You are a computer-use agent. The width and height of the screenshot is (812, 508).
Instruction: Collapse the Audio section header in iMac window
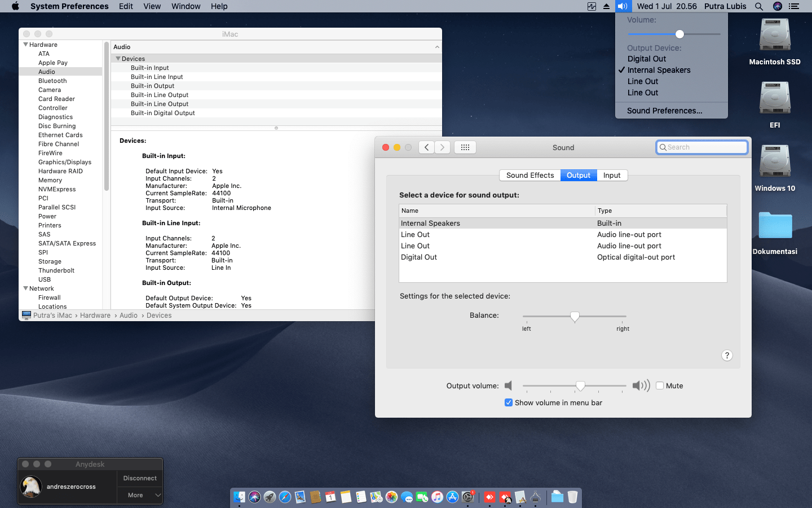tap(437, 47)
